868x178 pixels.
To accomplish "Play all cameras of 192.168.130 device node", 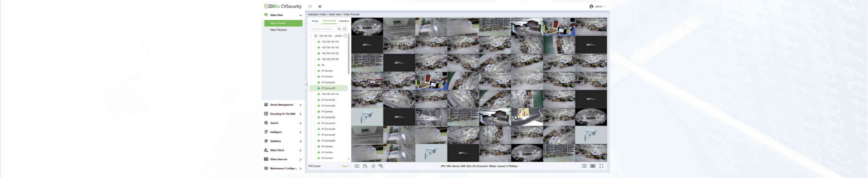I will 345,36.
